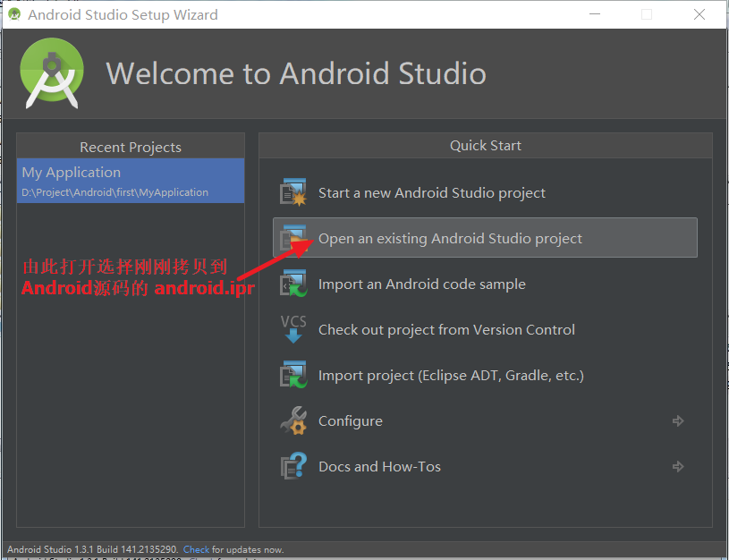Start a new Android Studio project

pos(431,192)
